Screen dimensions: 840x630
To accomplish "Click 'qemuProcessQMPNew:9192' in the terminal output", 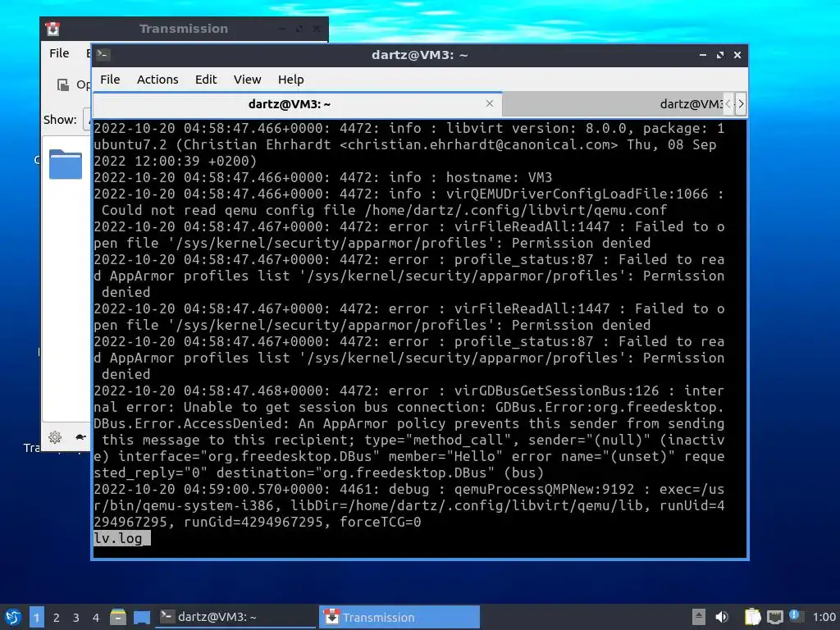I will tap(544, 489).
